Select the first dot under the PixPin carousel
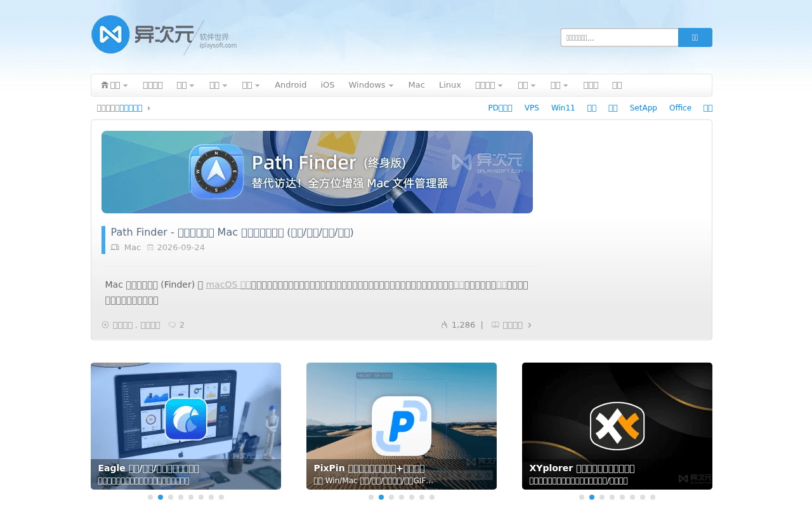 click(x=371, y=497)
